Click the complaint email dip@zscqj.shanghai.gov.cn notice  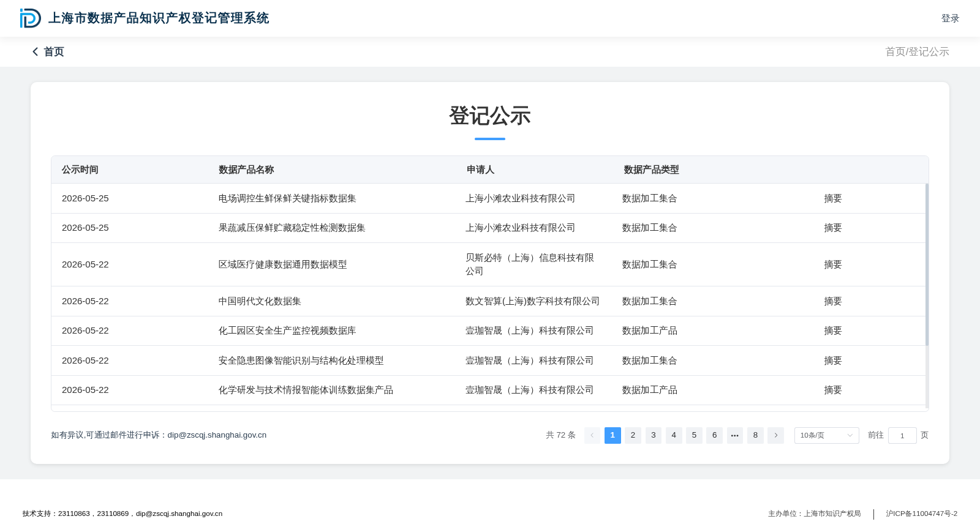[x=159, y=435]
